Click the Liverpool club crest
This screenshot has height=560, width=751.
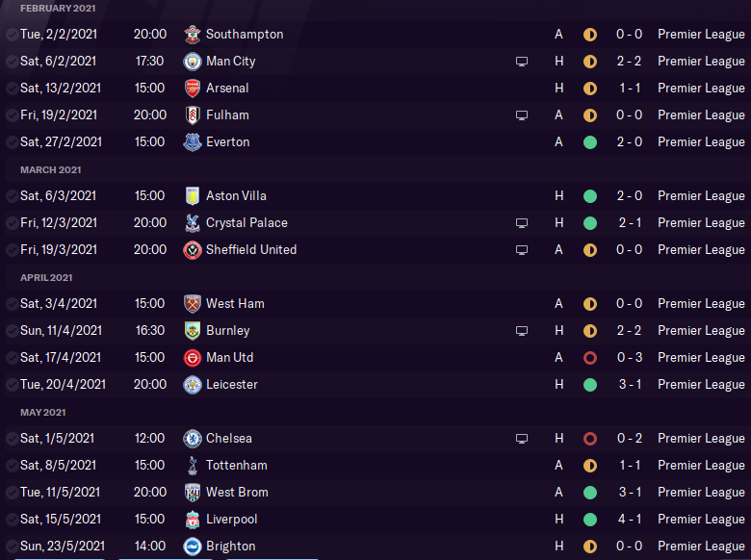click(193, 520)
